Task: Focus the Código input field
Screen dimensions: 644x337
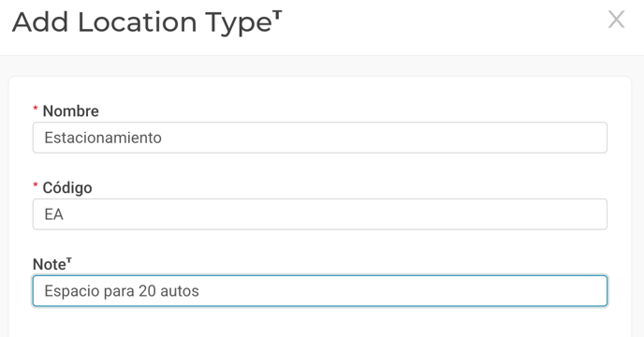Action: coord(320,214)
